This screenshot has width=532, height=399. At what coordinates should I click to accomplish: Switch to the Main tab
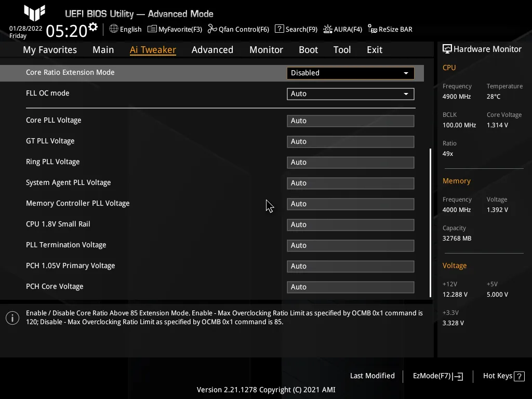point(103,50)
